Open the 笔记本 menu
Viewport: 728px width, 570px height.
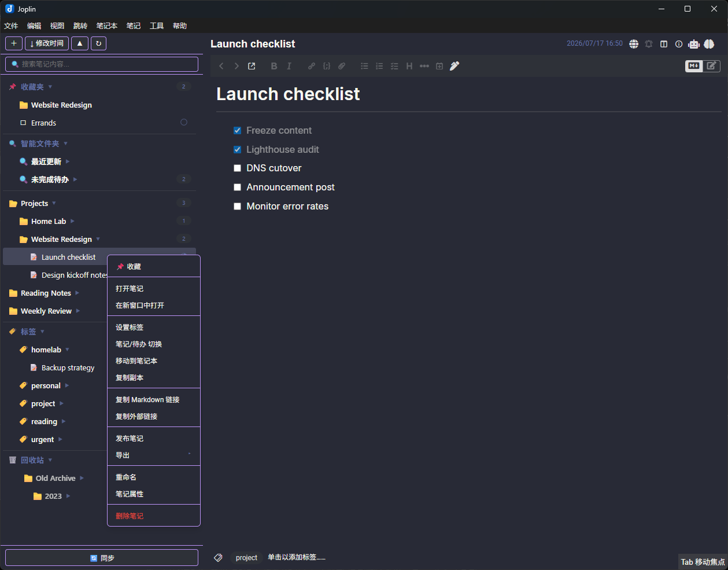[x=107, y=26]
